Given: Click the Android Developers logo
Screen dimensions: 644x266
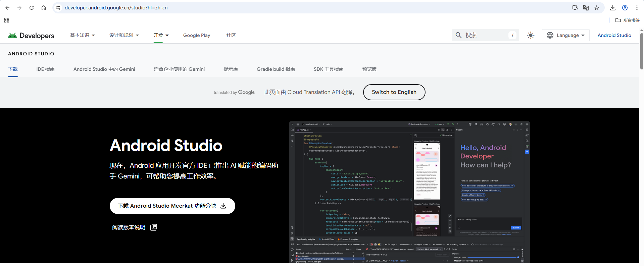Looking at the screenshot, I should (x=31, y=35).
